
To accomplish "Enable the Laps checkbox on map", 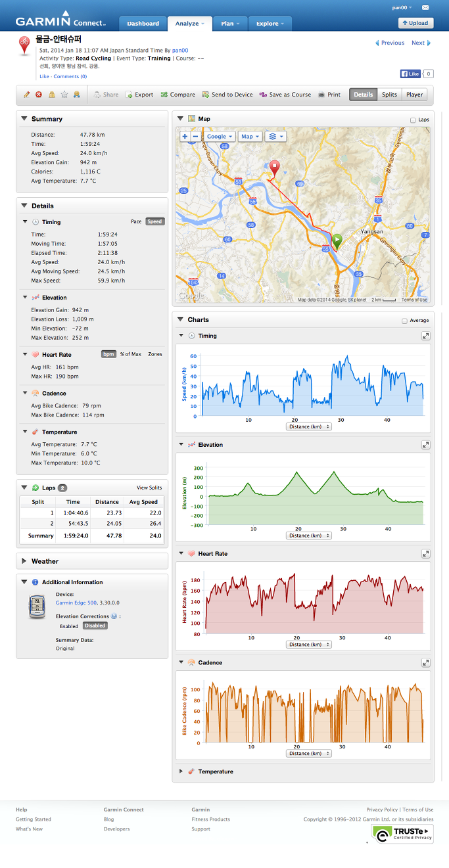I will (x=413, y=120).
